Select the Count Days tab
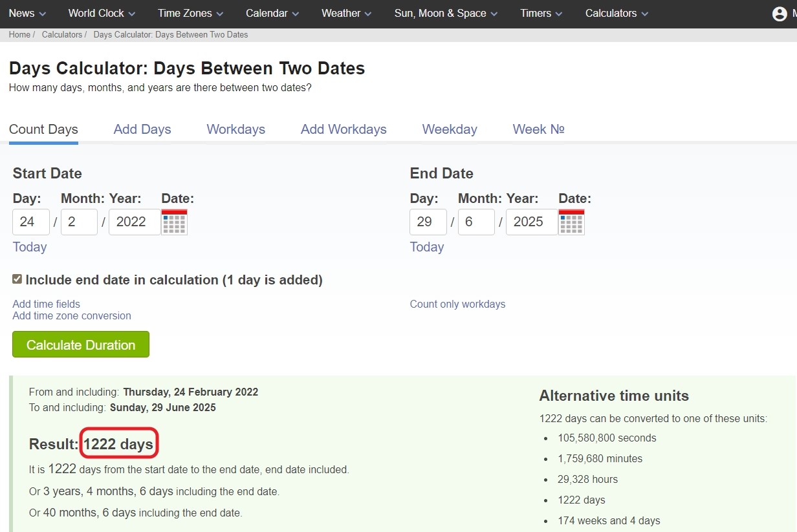Screen dimensions: 797x532 pyautogui.click(x=43, y=129)
